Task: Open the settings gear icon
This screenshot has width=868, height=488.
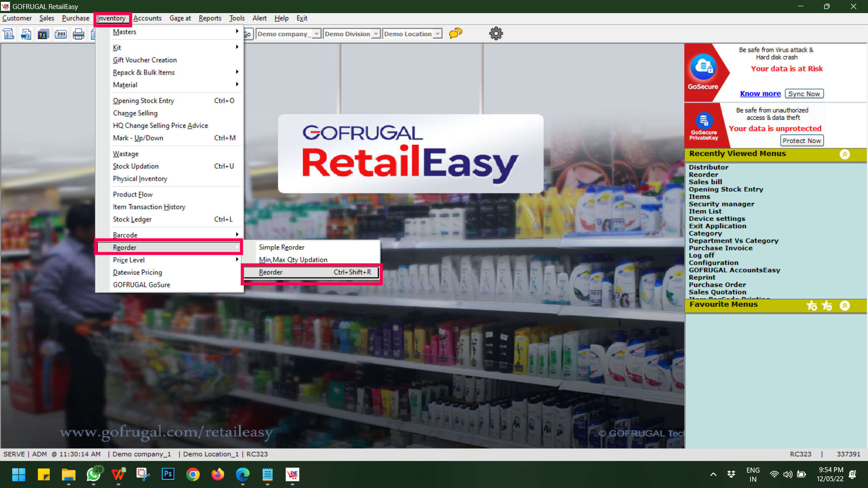Action: pyautogui.click(x=496, y=33)
